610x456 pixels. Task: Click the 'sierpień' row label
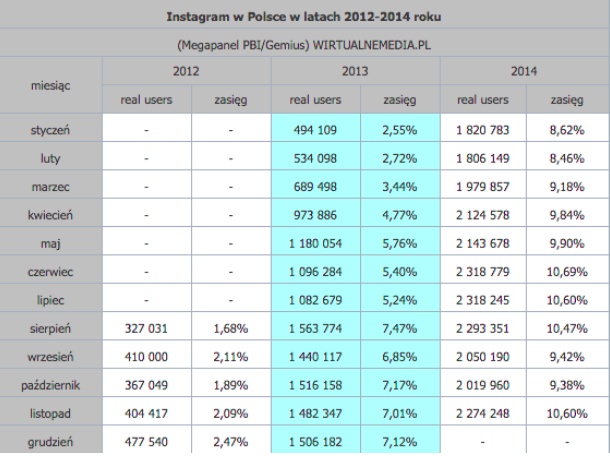pyautogui.click(x=51, y=326)
